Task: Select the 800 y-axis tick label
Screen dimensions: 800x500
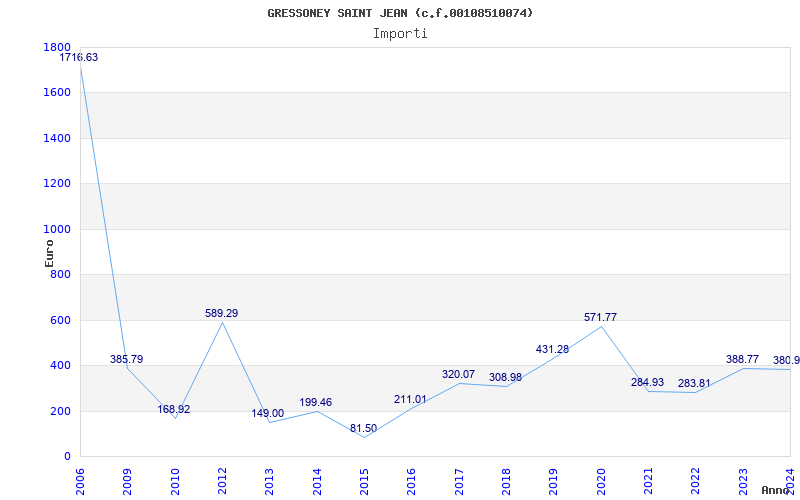Action: [61, 275]
